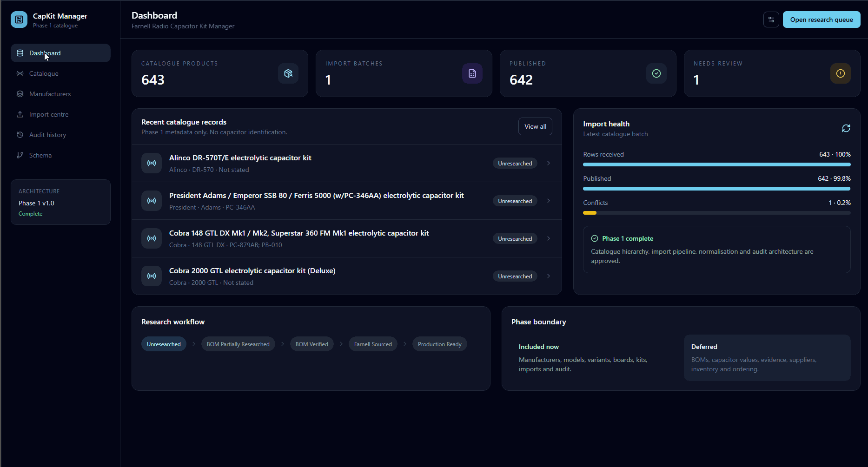868x467 pixels.
Task: Click the Phase 1 complete check icon
Action: click(x=595, y=238)
